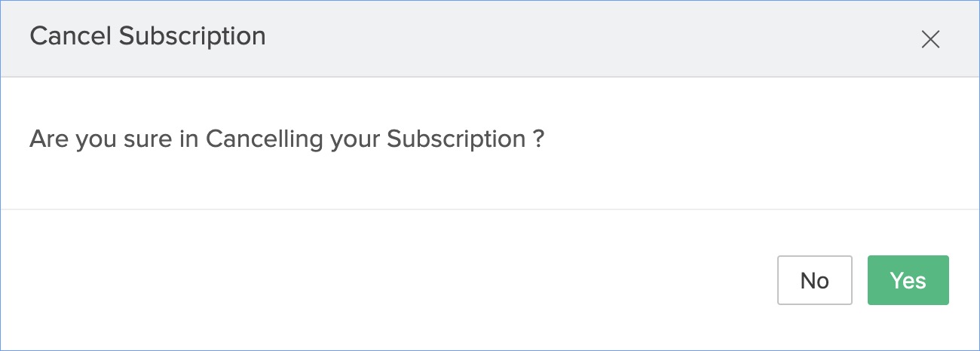Viewport: 980px width, 351px height.
Task: Confirm cancellation with the green Yes button
Action: point(908,280)
